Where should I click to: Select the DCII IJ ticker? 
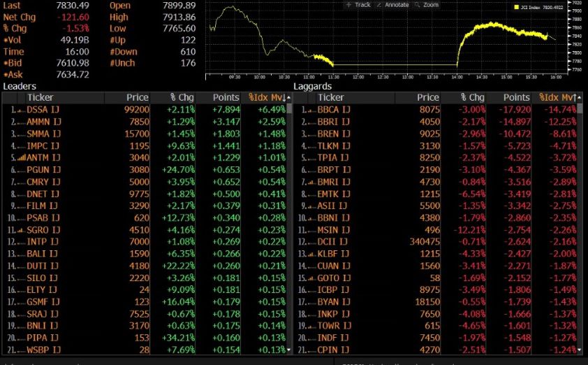[332, 242]
